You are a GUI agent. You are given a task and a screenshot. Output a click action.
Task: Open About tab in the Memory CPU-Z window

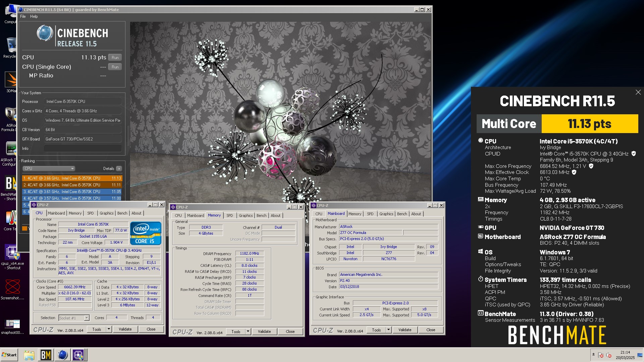pos(276,216)
